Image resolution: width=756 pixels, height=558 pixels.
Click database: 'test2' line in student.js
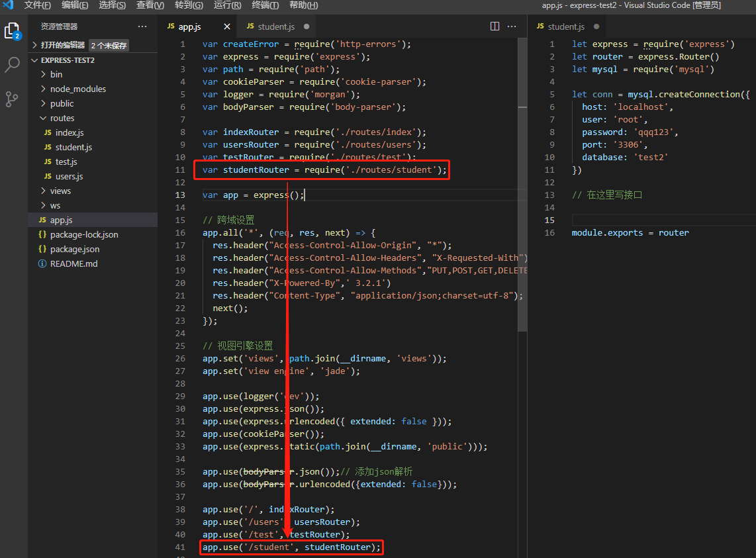coord(625,158)
